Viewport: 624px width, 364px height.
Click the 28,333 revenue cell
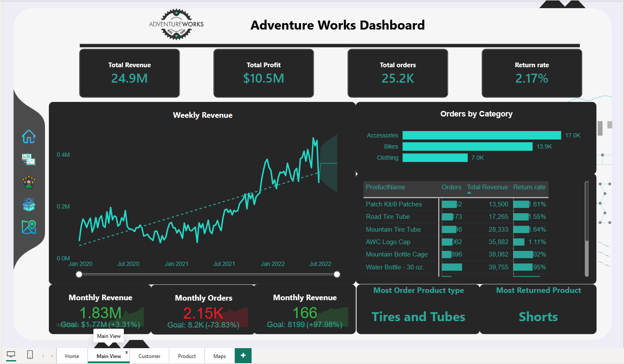pyautogui.click(x=498, y=230)
